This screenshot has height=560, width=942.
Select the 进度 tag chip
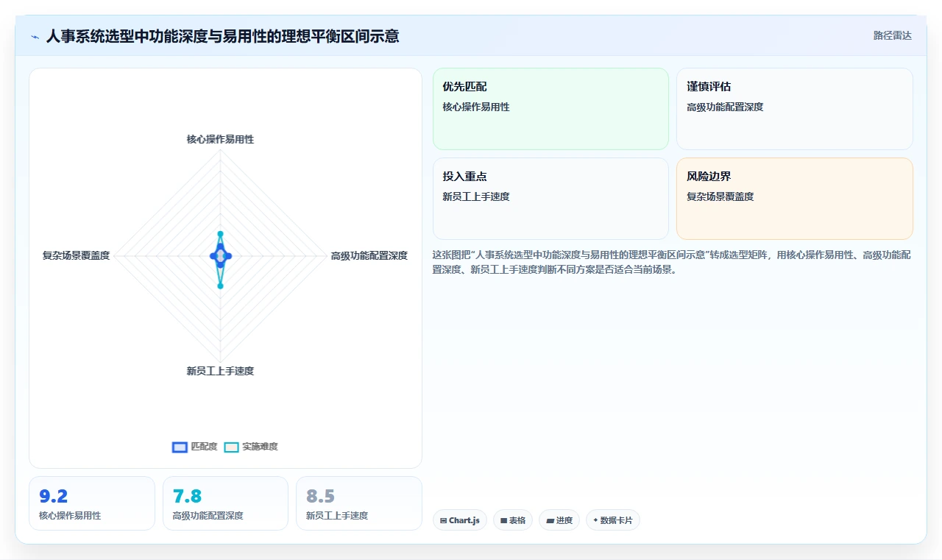point(559,520)
